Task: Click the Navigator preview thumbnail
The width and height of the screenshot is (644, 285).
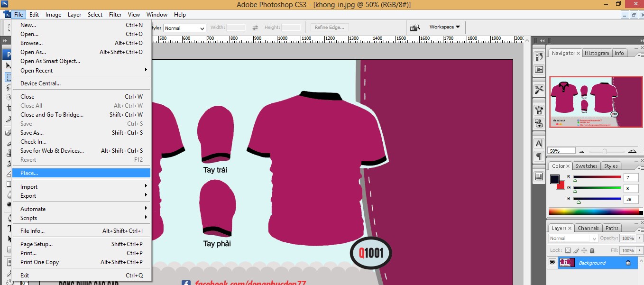Action: pos(596,102)
